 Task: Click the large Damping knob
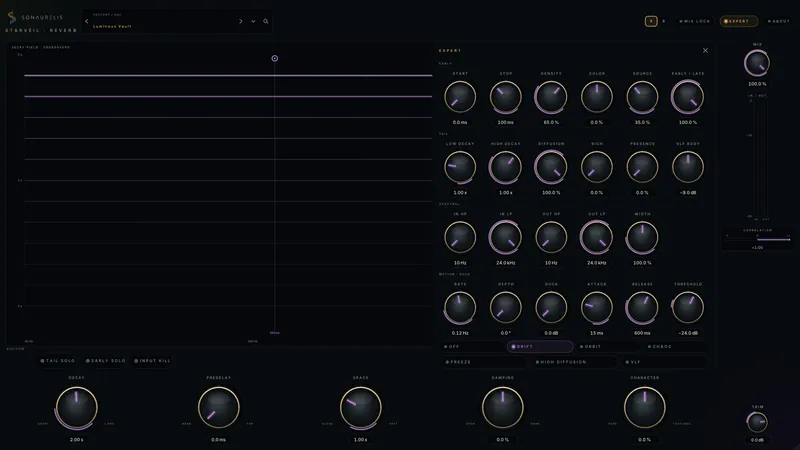pyautogui.click(x=503, y=408)
